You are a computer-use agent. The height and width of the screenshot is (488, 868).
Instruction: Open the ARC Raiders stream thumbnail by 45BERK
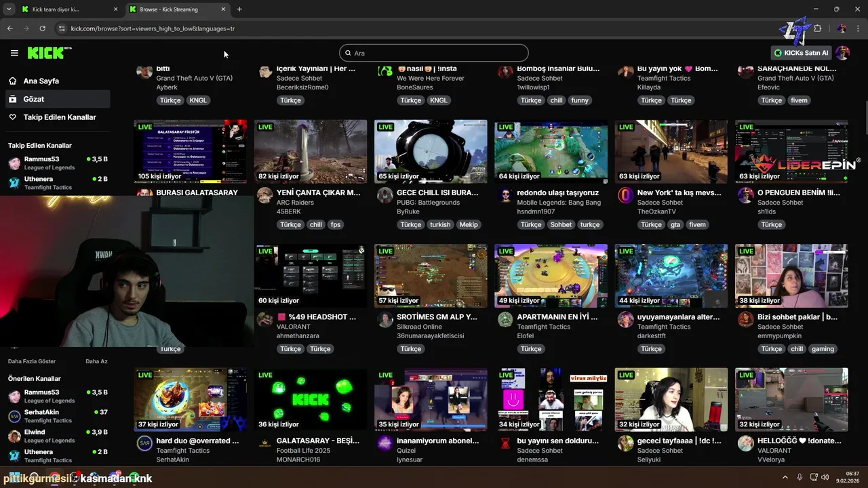[311, 152]
